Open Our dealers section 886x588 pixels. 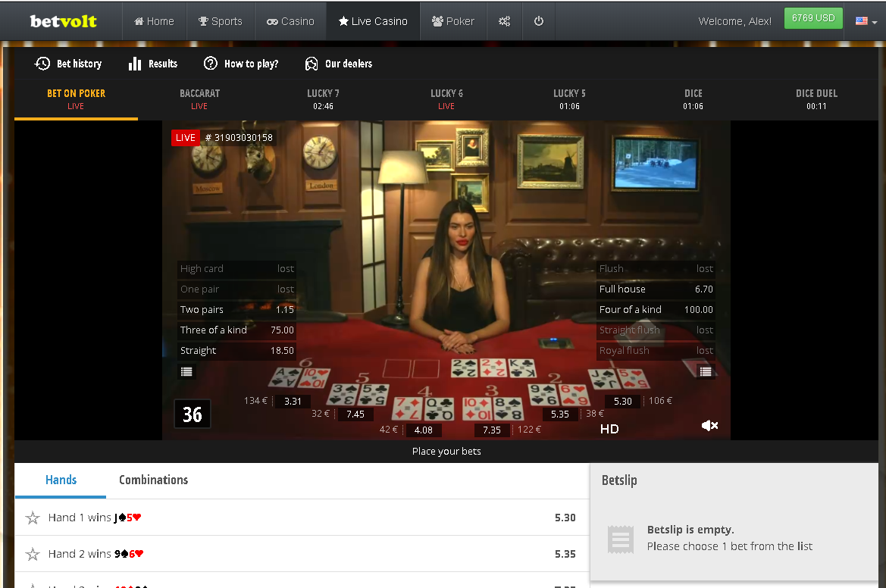click(339, 64)
